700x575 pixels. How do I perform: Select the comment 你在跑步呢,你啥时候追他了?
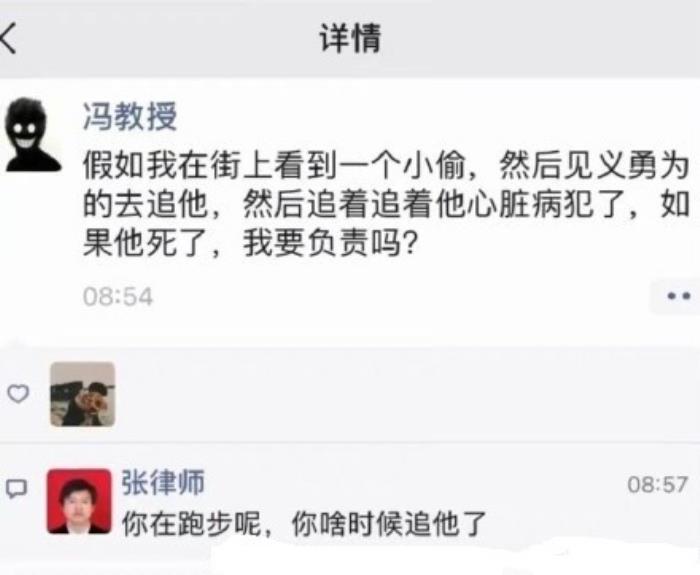(304, 523)
